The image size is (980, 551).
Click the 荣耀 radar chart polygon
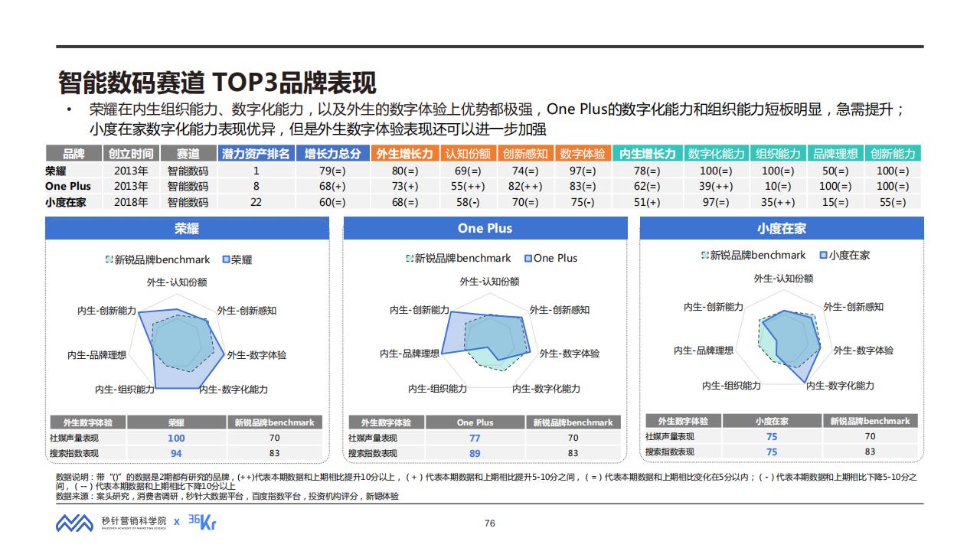184,348
